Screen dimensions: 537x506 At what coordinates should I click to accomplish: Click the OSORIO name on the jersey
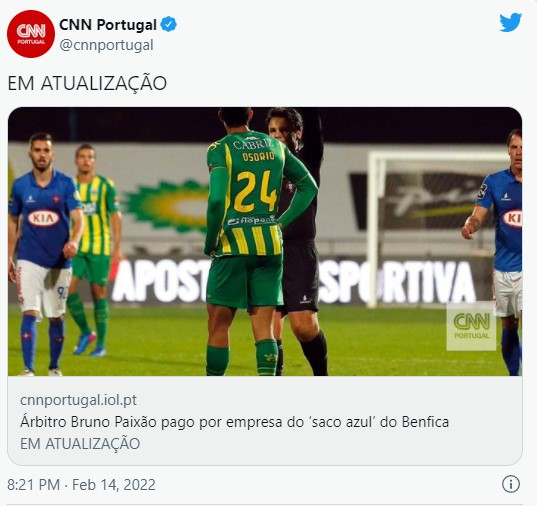(x=259, y=157)
